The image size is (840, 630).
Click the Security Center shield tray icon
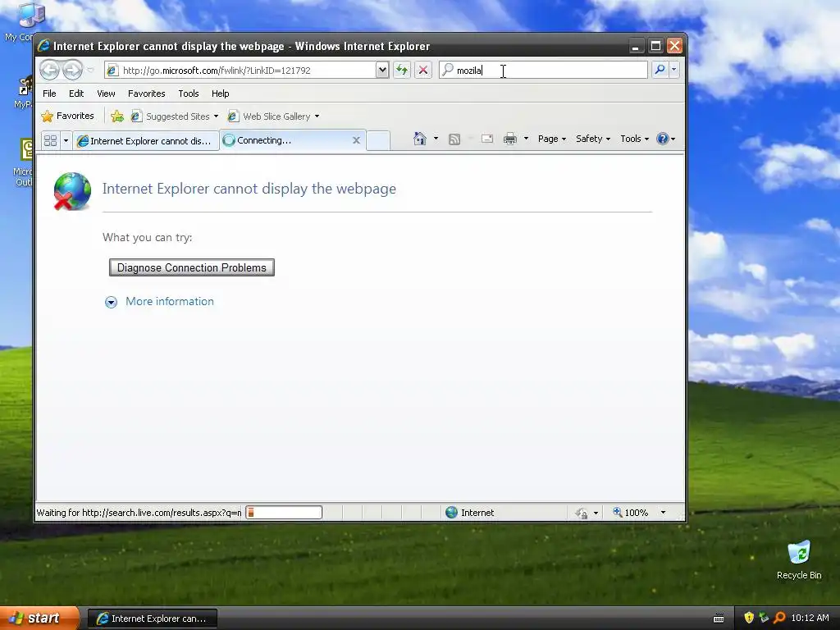point(749,618)
